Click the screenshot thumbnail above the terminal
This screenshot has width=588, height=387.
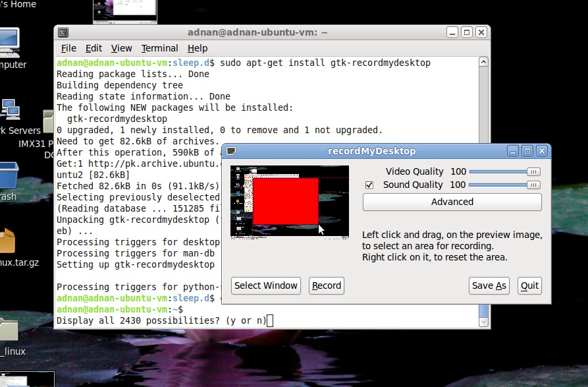125,12
